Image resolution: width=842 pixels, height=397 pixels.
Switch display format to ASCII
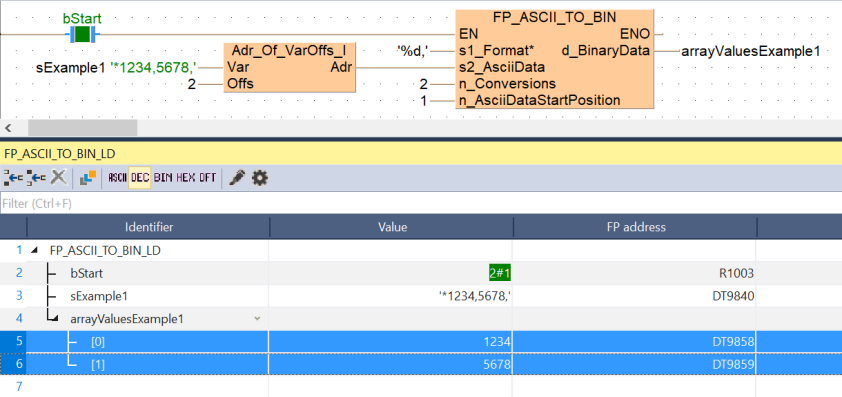point(117,178)
